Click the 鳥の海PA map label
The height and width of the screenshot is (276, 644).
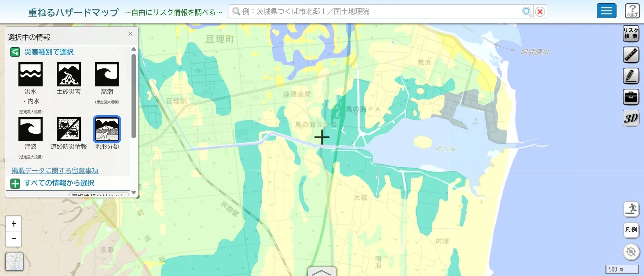(363, 109)
